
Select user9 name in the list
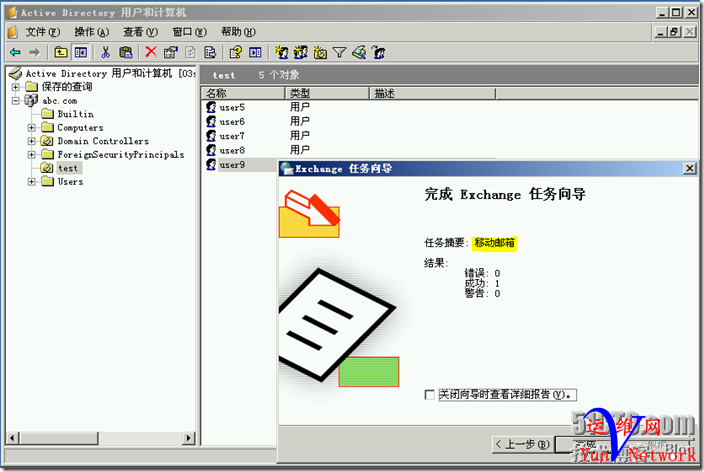pos(232,165)
